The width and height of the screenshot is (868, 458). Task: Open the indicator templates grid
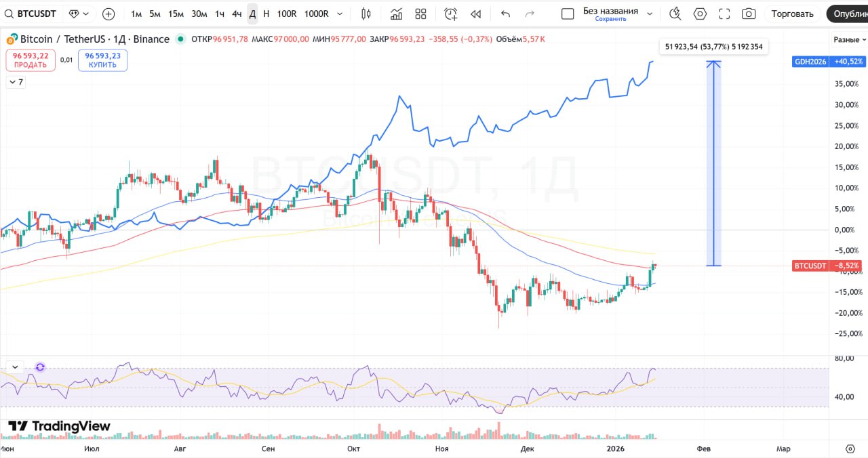pyautogui.click(x=420, y=14)
